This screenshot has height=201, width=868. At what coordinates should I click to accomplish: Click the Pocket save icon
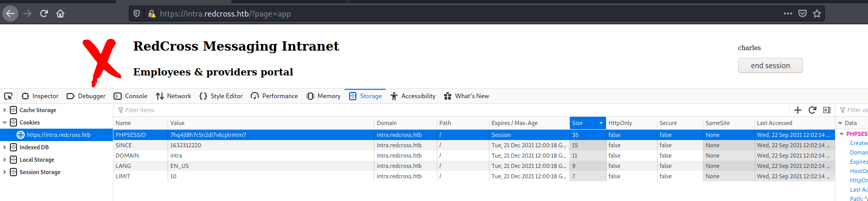pos(803,13)
